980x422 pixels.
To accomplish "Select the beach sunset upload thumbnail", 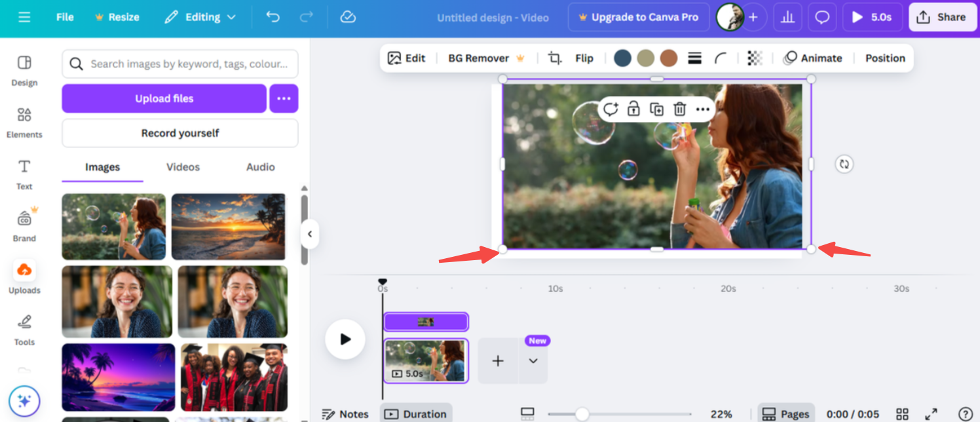I will coord(229,227).
